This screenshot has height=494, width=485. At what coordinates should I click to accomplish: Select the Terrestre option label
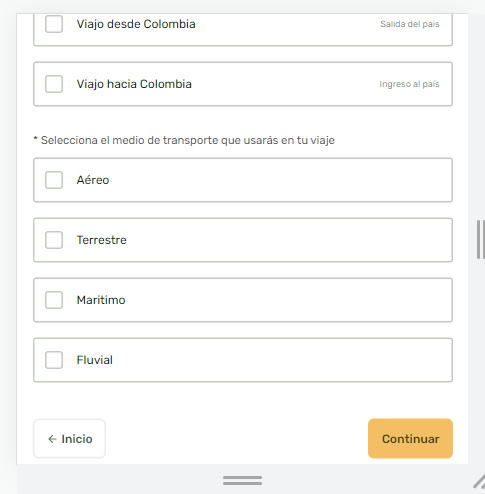[x=102, y=240]
